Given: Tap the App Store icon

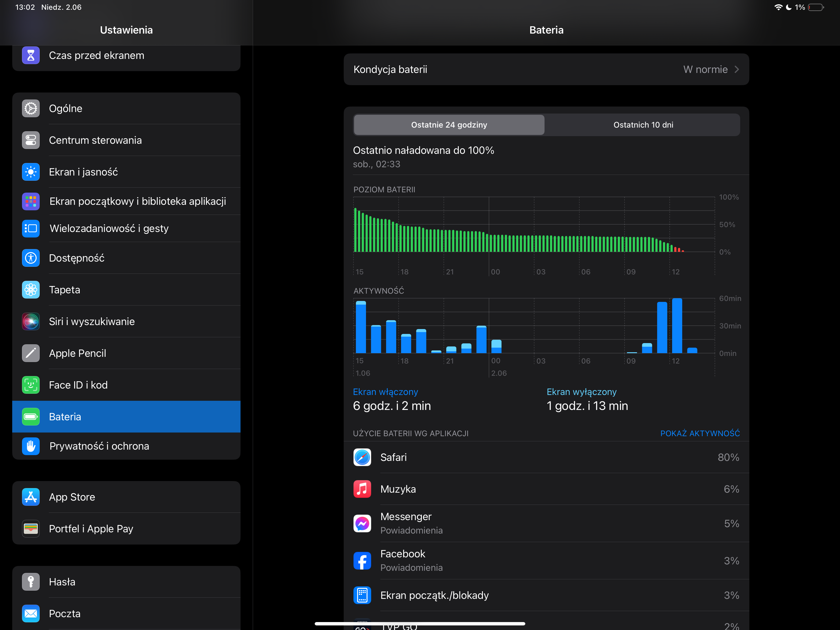Looking at the screenshot, I should [x=31, y=497].
